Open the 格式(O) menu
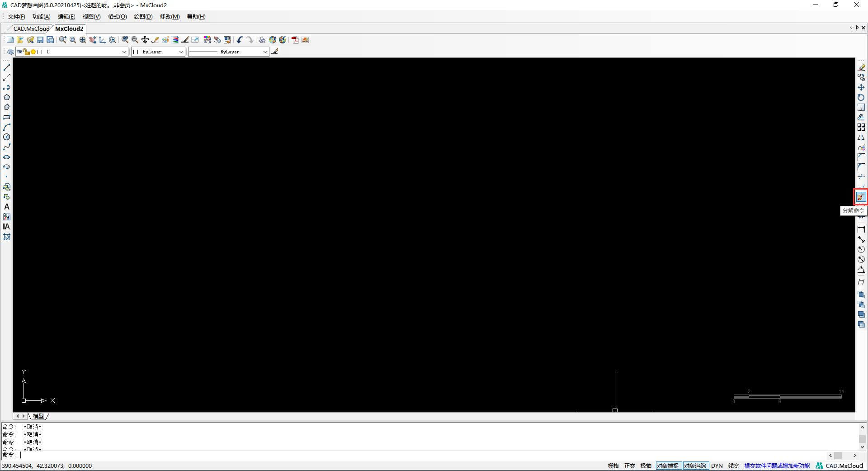 pyautogui.click(x=117, y=17)
